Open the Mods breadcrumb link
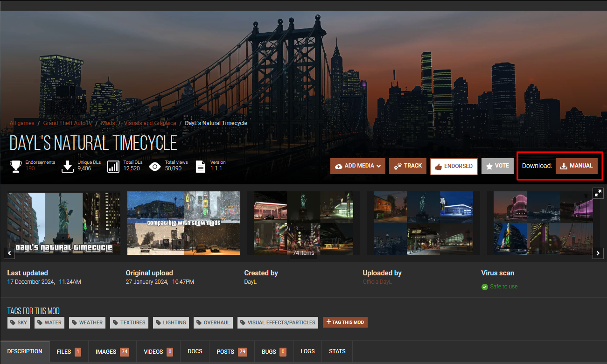Viewport: 607px width, 364px height. [x=108, y=123]
